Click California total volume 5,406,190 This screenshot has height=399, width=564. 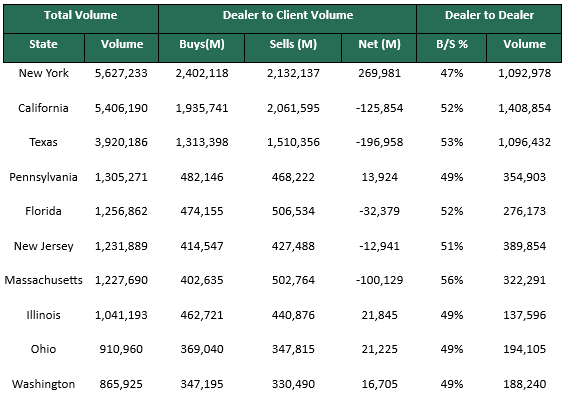tap(121, 108)
